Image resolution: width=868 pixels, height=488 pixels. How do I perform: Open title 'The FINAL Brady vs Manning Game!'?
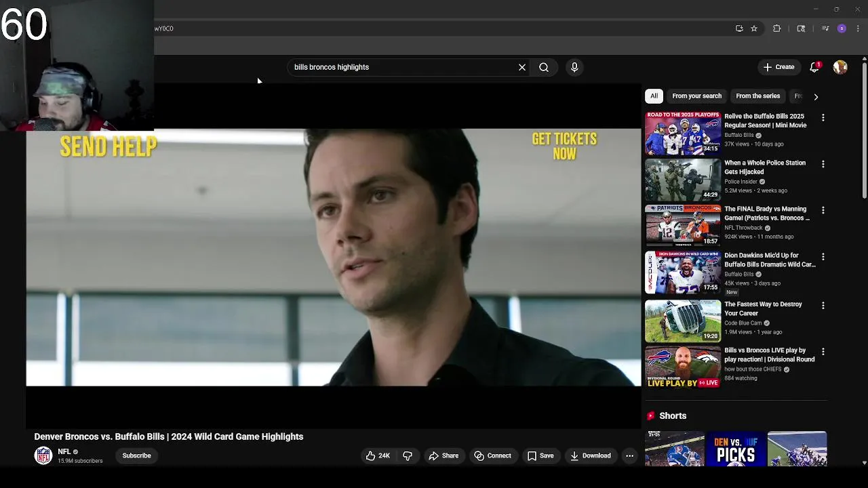(767, 213)
